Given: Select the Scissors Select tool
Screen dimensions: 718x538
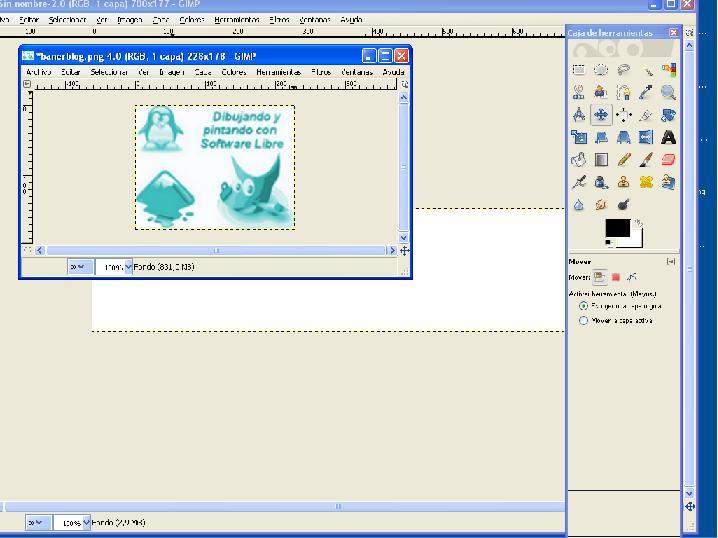Looking at the screenshot, I should pos(579,92).
